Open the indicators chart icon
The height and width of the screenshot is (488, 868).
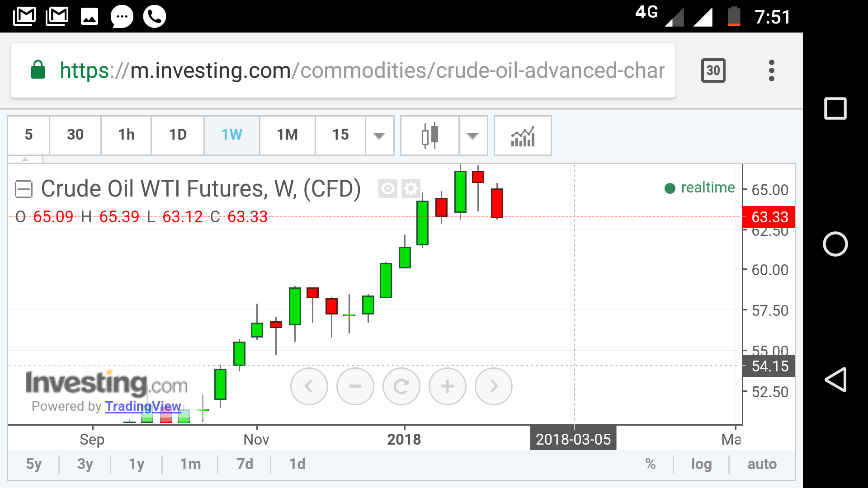(x=523, y=135)
